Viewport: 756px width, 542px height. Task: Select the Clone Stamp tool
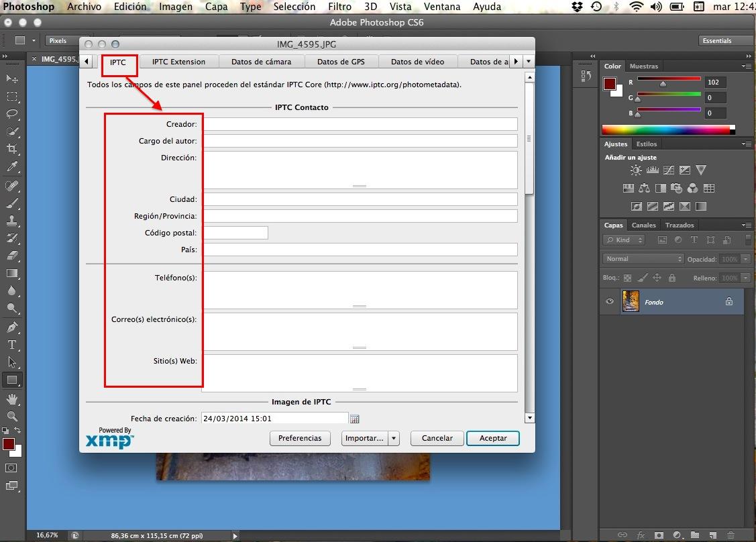[x=12, y=220]
